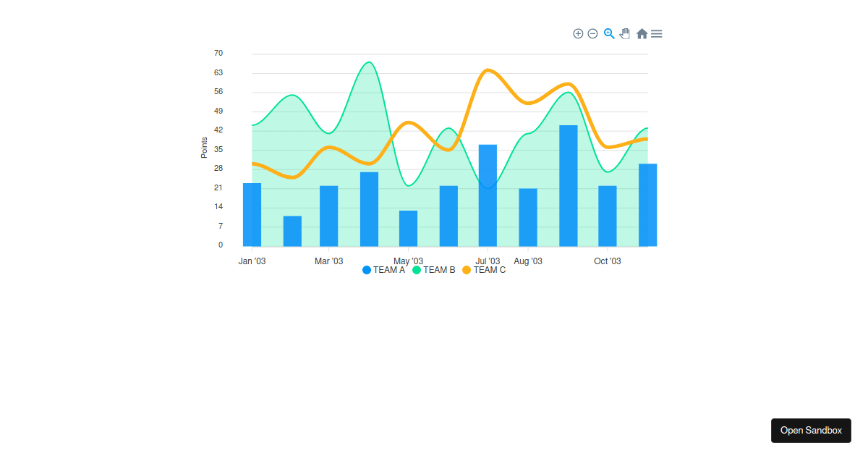Hide TEAM C series via legend
The width and height of the screenshot is (868, 456).
point(489,270)
